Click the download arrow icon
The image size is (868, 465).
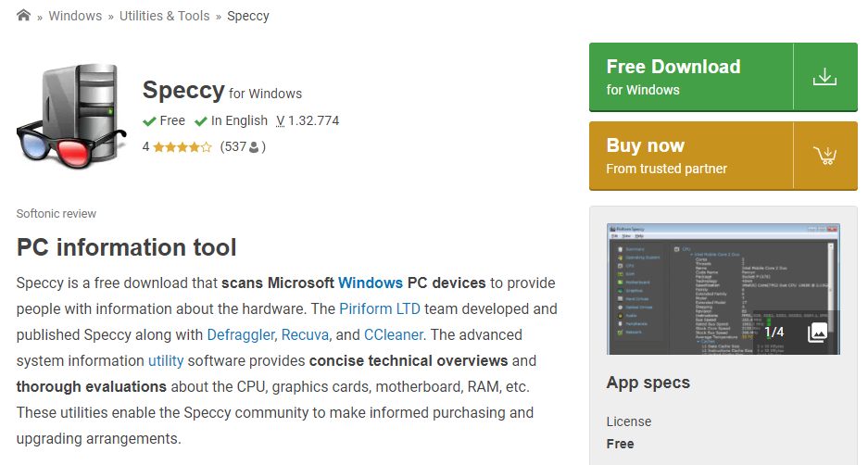click(824, 77)
